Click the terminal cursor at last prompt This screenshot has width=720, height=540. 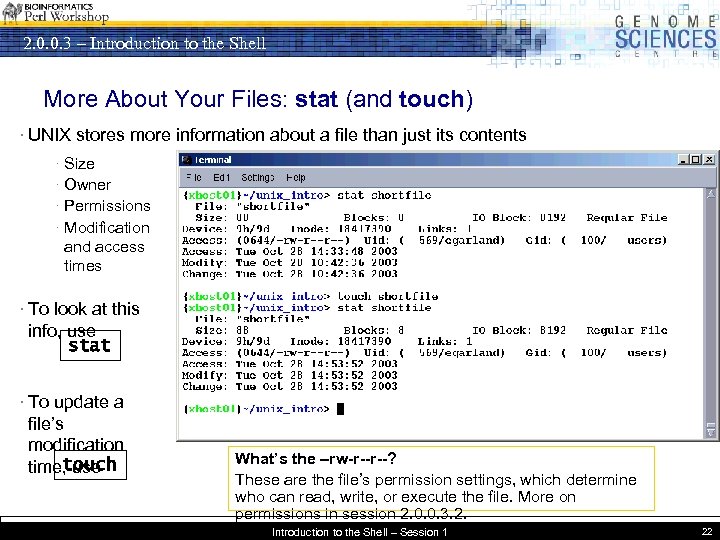point(340,409)
